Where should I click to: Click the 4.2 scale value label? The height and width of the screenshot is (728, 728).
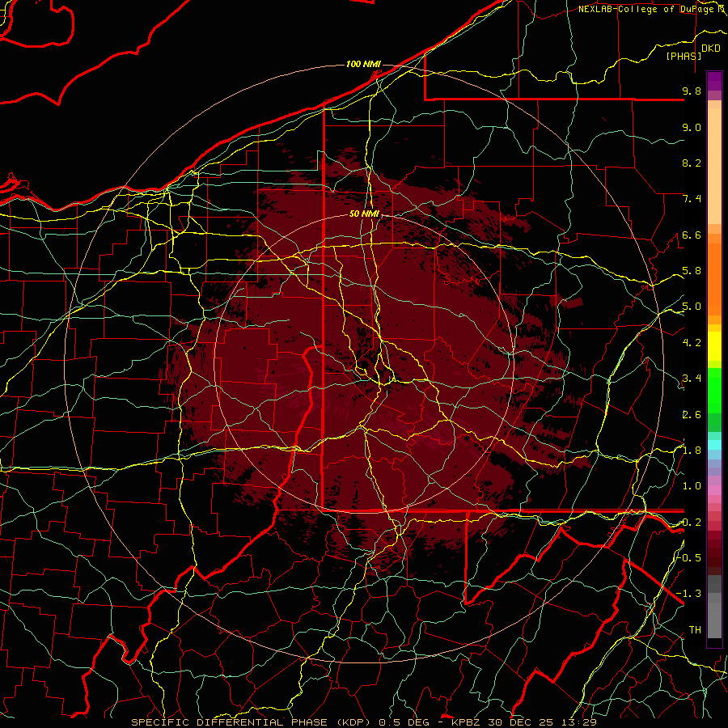tap(692, 343)
